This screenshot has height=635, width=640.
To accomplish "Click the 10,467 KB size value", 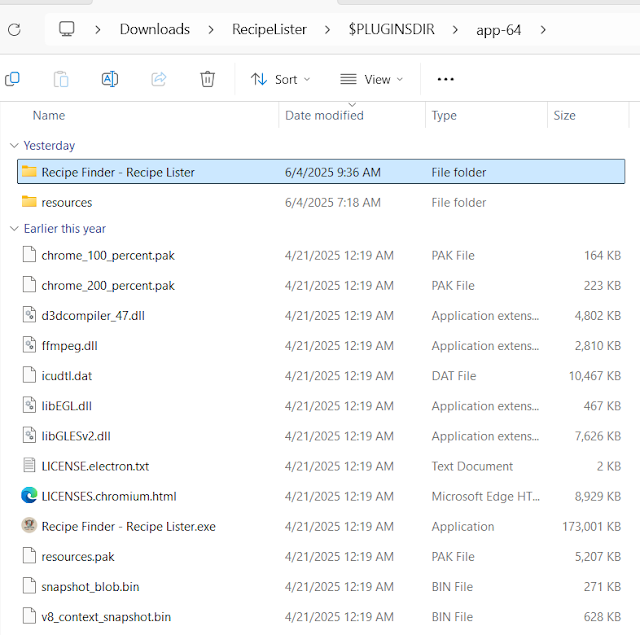I will point(595,376).
